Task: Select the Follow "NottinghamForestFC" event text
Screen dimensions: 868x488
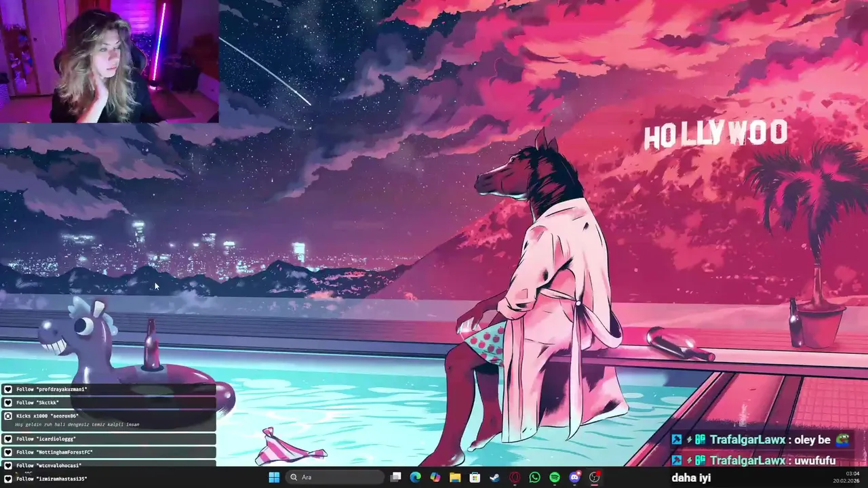Action: pos(54,452)
